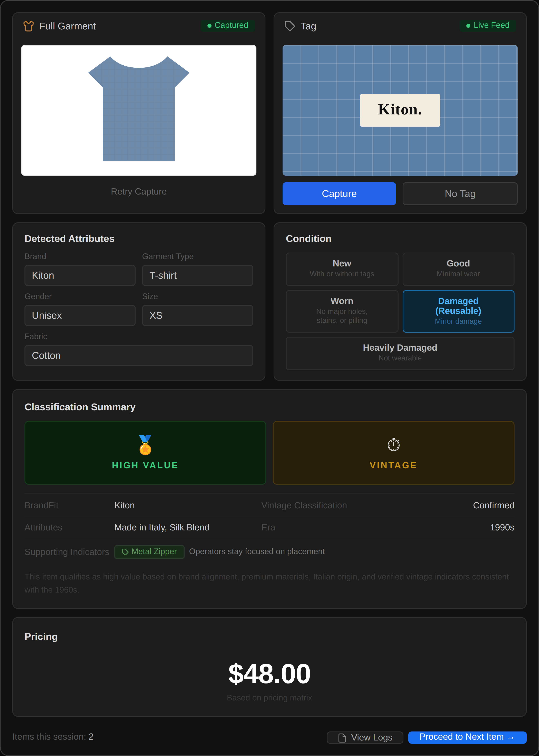Click the stopwatch icon in Vintage card
This screenshot has height=756, width=539.
(x=394, y=445)
